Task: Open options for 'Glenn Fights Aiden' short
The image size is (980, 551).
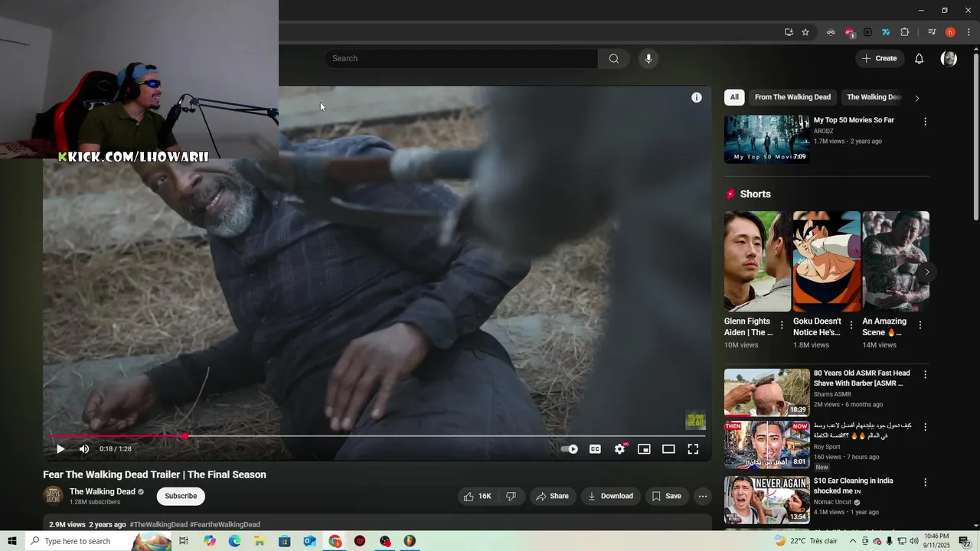Action: pos(782,325)
